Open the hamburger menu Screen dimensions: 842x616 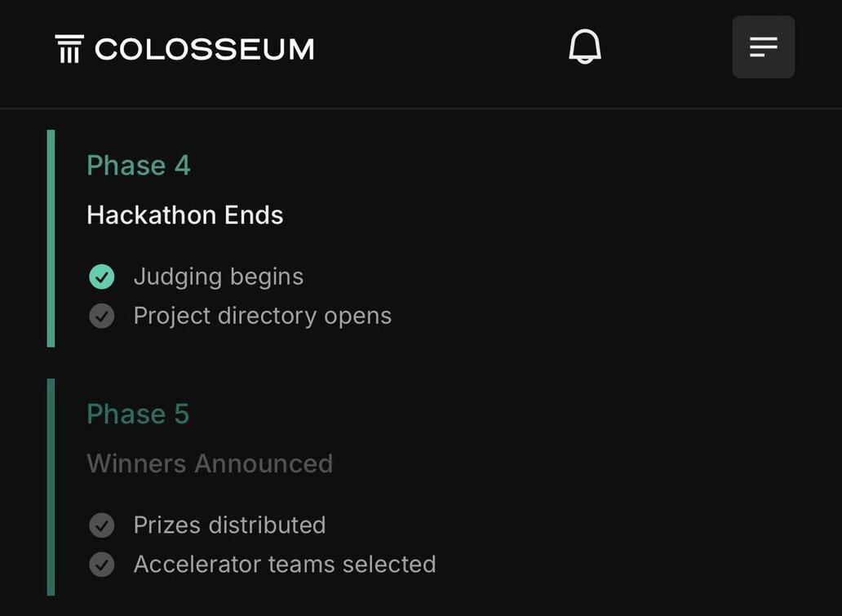pos(763,47)
